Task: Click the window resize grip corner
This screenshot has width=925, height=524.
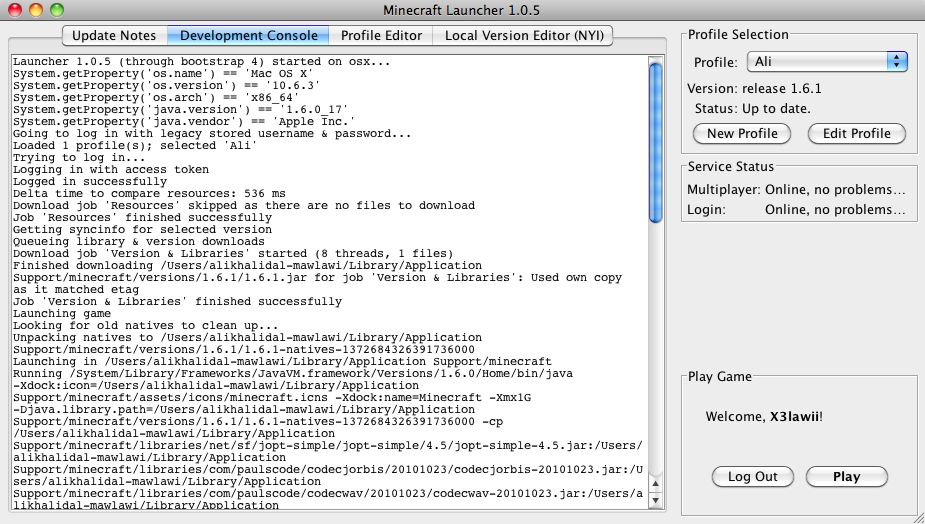Action: [x=919, y=518]
